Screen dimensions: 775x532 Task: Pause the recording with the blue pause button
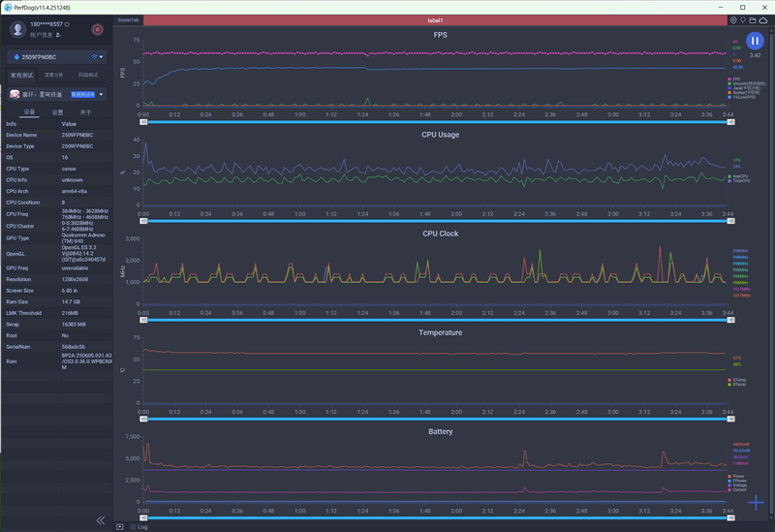coord(755,41)
